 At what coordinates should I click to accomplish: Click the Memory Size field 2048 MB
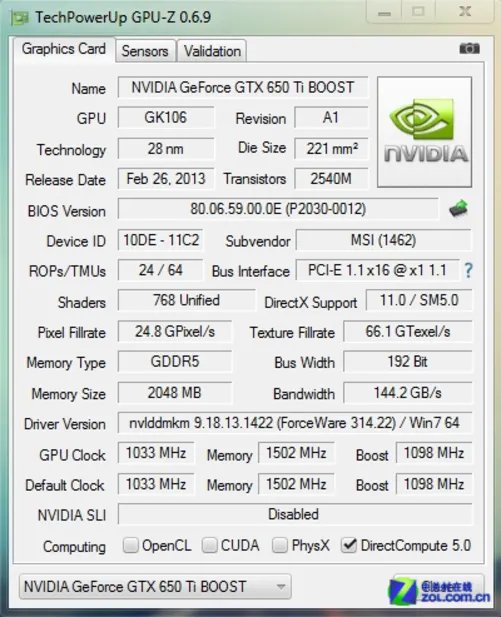[x=175, y=393]
